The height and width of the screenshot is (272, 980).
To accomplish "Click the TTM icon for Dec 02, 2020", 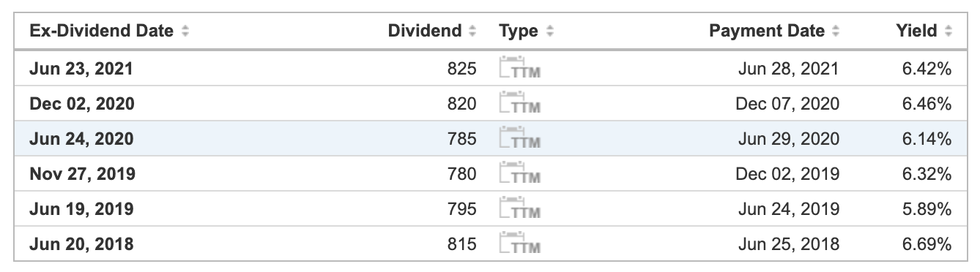I will pos(519,104).
